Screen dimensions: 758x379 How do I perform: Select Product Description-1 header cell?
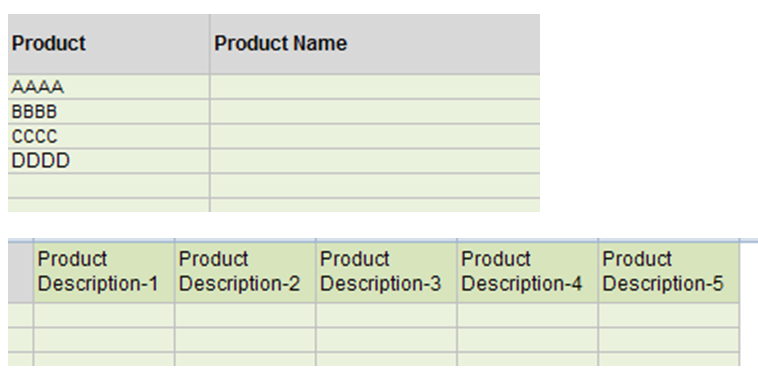click(104, 272)
